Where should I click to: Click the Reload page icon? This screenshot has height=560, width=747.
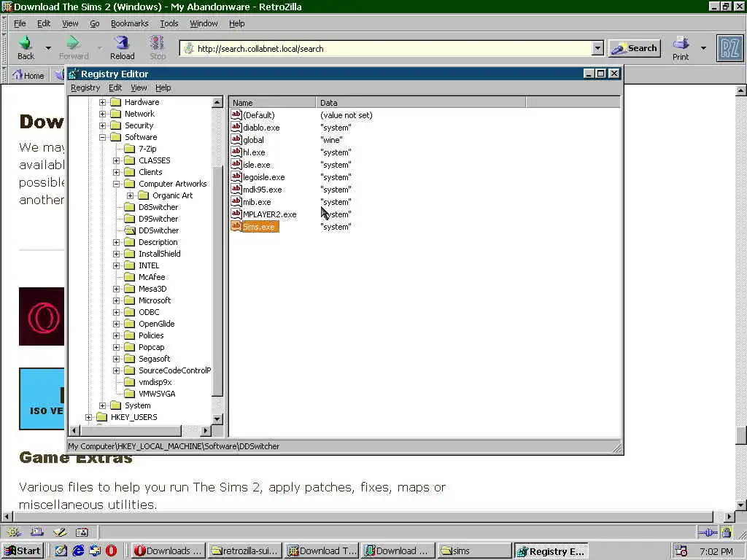(122, 43)
